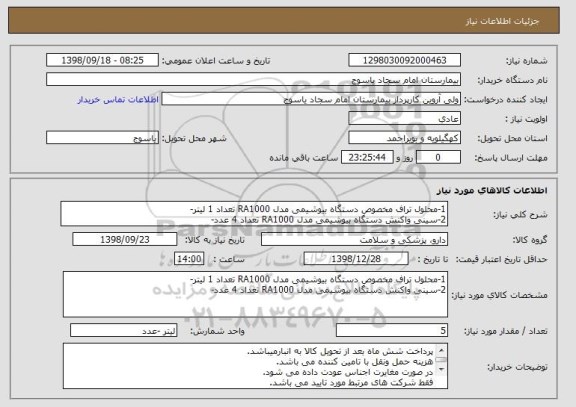Click the حداقل تاریخ اعتبار قیمت label
Screen dimensions: 576x407
tap(501, 259)
